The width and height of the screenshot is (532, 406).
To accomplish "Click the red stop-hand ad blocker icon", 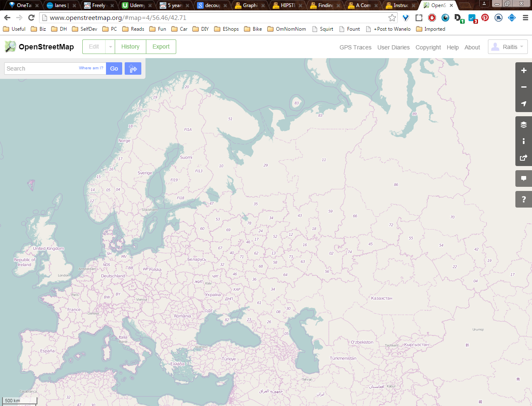I will tap(432, 17).
